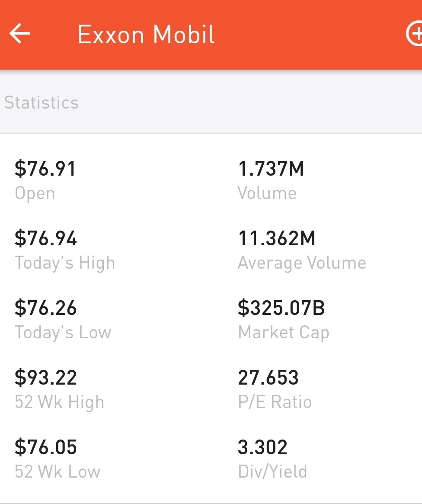The width and height of the screenshot is (422, 504).
Task: Select the 11.362M Average Volume value
Action: click(x=277, y=238)
